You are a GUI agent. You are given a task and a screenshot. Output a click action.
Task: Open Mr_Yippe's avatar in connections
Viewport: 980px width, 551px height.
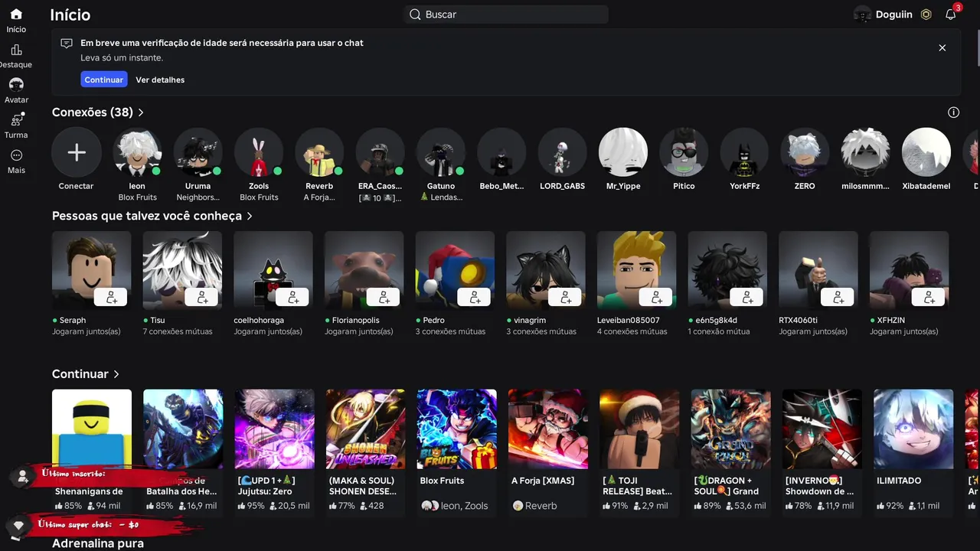click(623, 152)
